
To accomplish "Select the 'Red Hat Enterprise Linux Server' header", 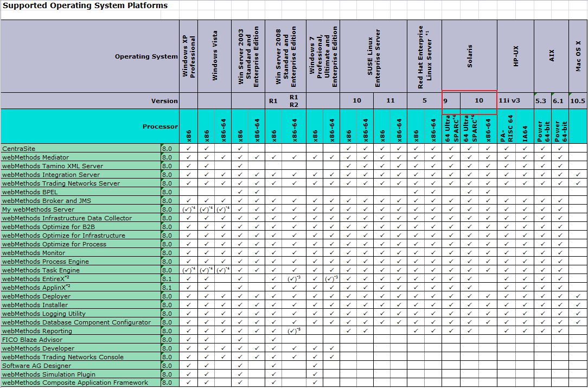I will (425, 56).
